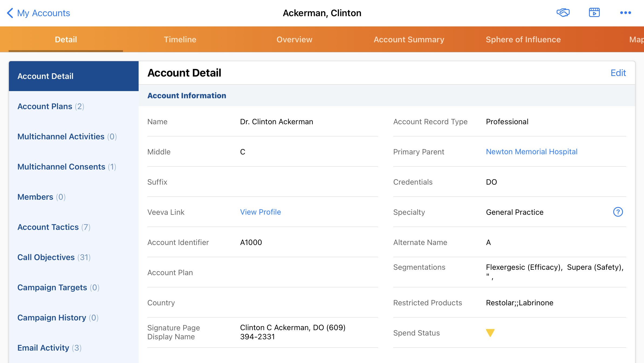Open the Overview tab
The height and width of the screenshot is (363, 644).
pos(294,40)
